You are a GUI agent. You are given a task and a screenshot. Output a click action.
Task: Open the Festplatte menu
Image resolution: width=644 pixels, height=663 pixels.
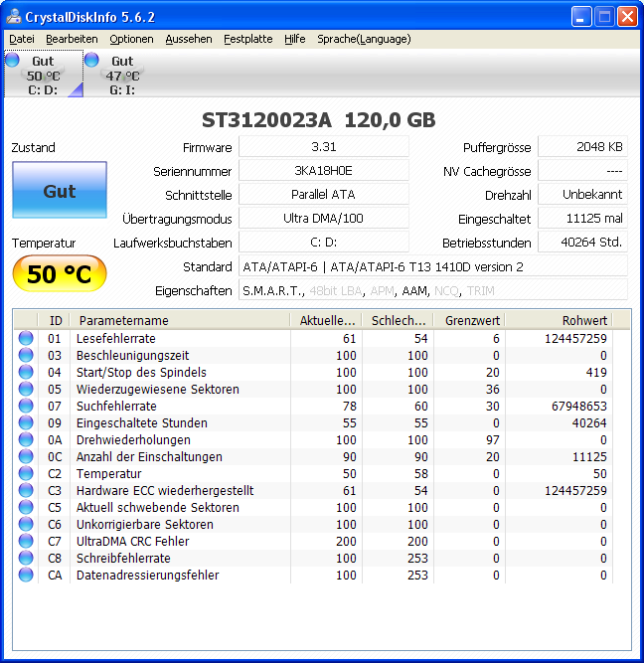click(x=247, y=39)
